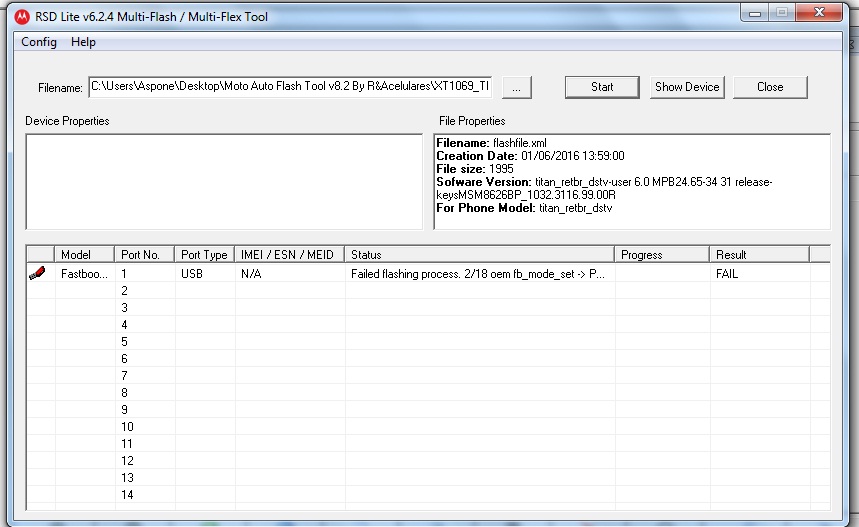The image size is (859, 527).
Task: Click the 'FAIL' result cell
Action: coord(727,274)
